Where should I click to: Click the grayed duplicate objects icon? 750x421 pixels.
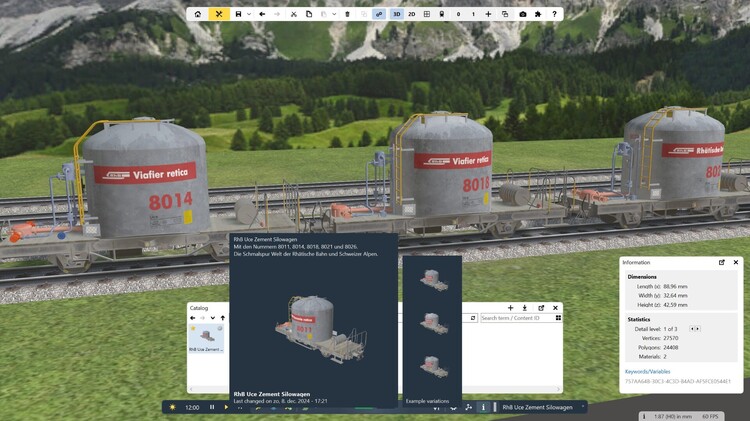364,14
